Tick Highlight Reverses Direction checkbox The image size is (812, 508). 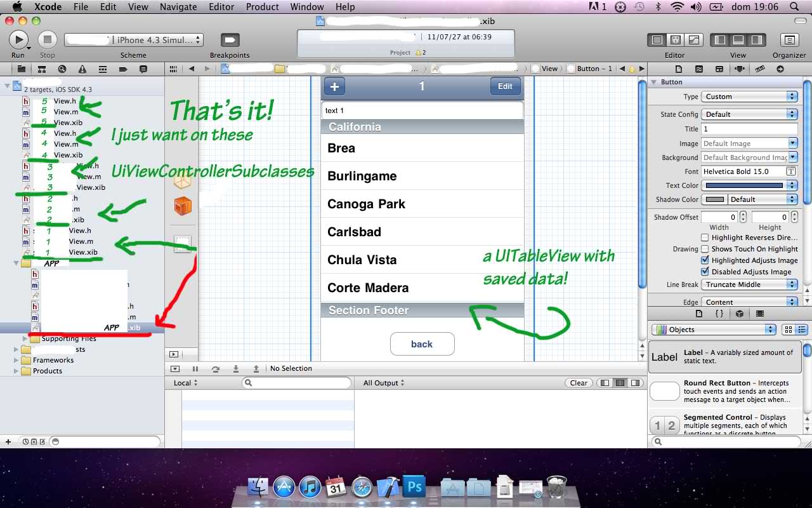[x=705, y=237]
